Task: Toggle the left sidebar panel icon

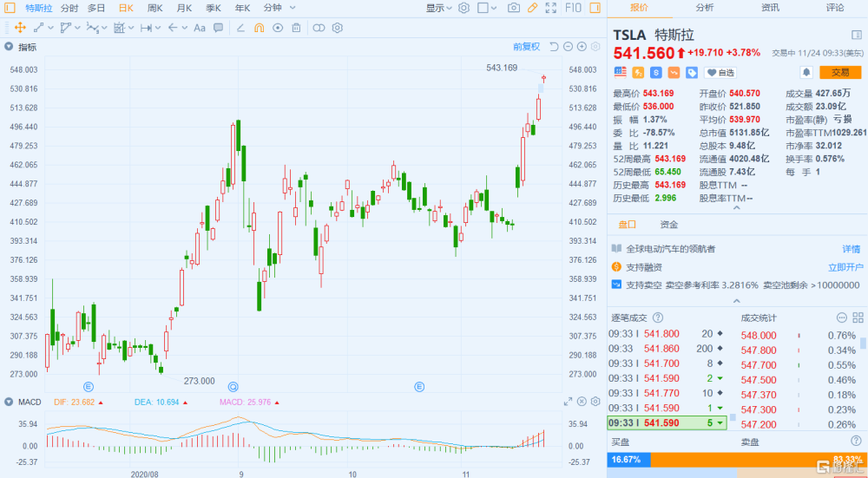Action: [x=10, y=8]
